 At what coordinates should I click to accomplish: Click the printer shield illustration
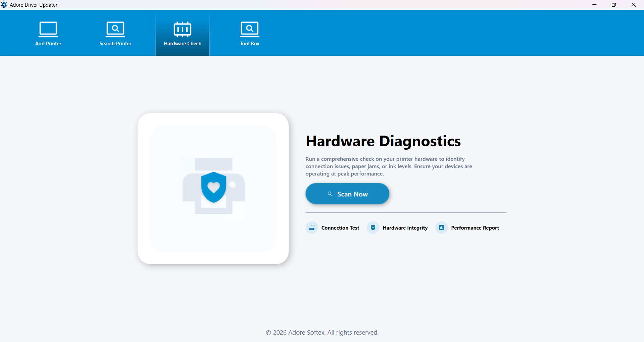[213, 186]
